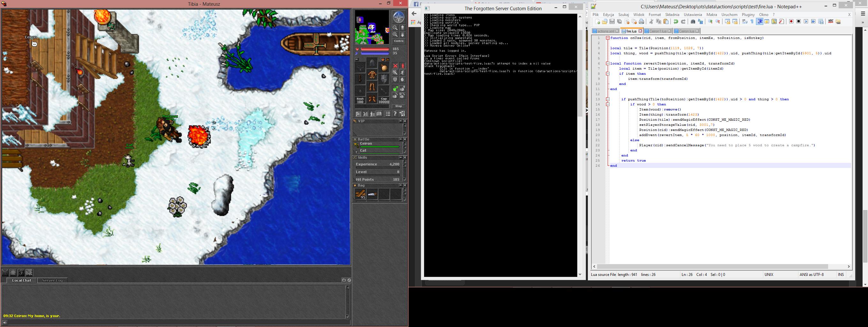The width and height of the screenshot is (868, 327).
Task: Zoom in the Tibia minimap
Action: (x=395, y=34)
